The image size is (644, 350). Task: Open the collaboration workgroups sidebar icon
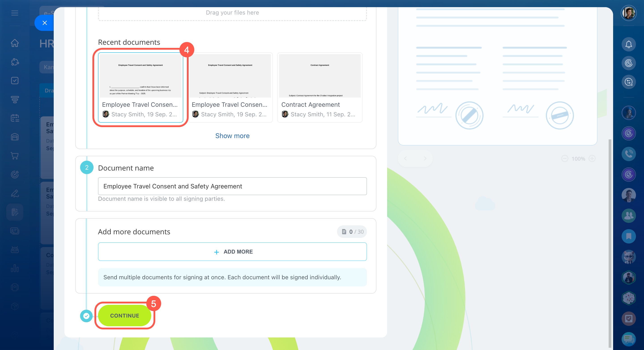click(x=15, y=62)
